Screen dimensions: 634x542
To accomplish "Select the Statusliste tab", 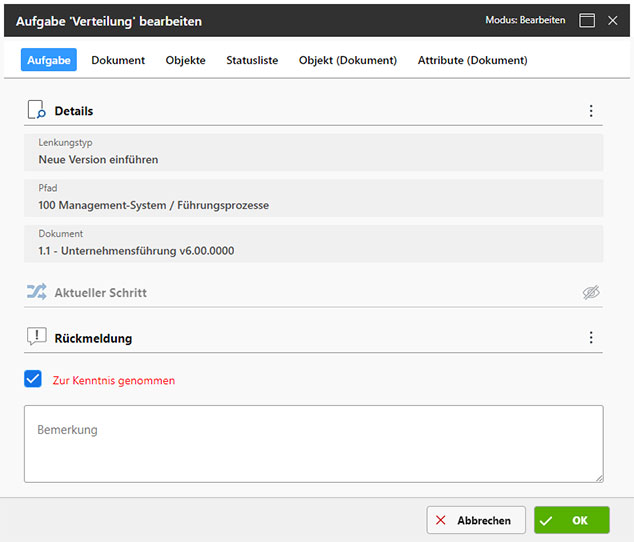I will pyautogui.click(x=252, y=60).
